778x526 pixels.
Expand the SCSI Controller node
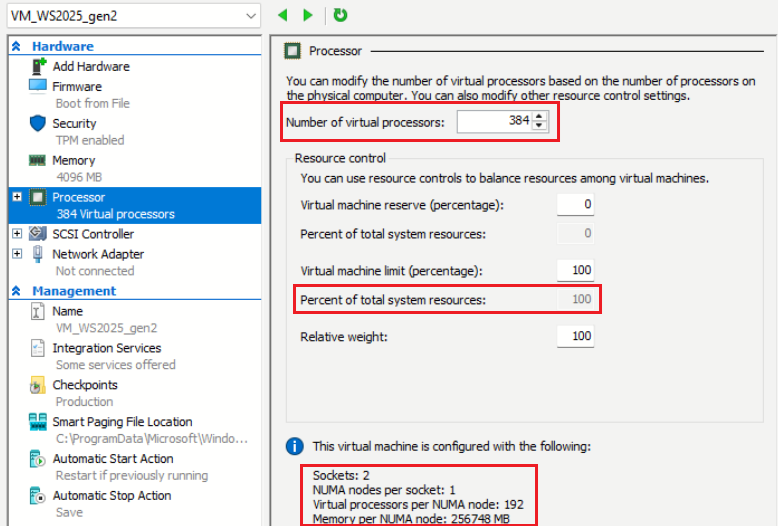point(17,234)
